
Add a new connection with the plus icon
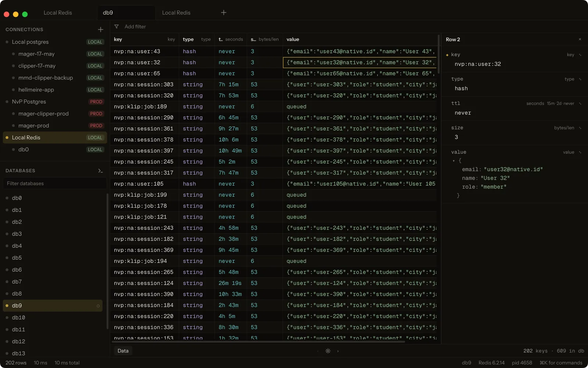[100, 29]
